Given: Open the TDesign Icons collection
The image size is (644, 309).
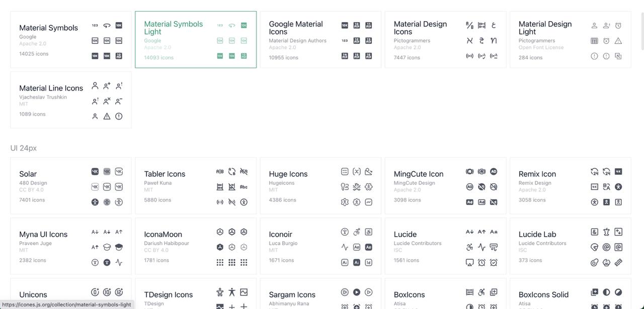Looking at the screenshot, I should pos(196,294).
